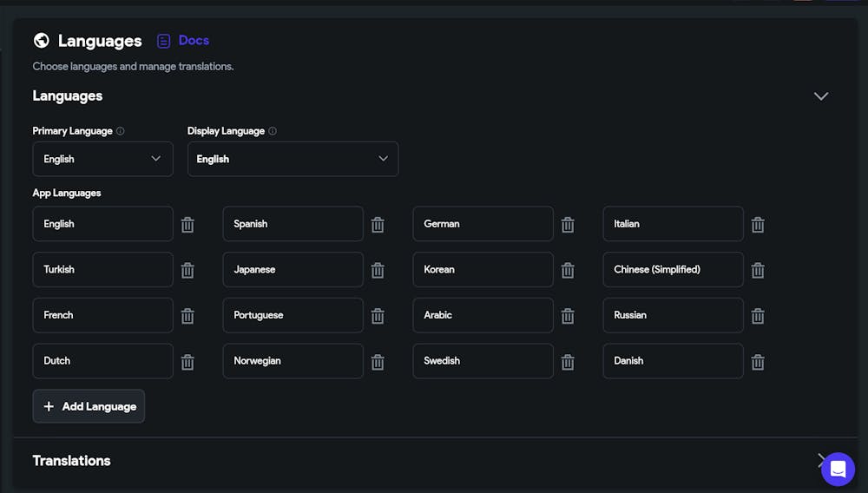Open the Primary Language dropdown
The image size is (868, 493).
(x=102, y=159)
